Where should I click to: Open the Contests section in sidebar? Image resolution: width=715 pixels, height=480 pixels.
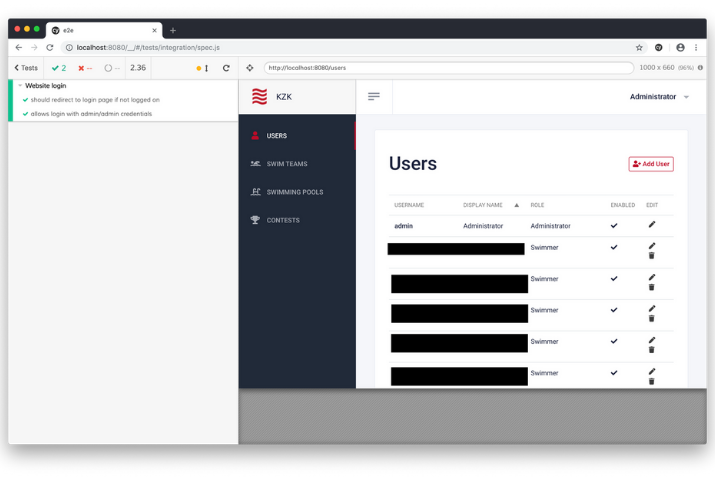point(282,220)
